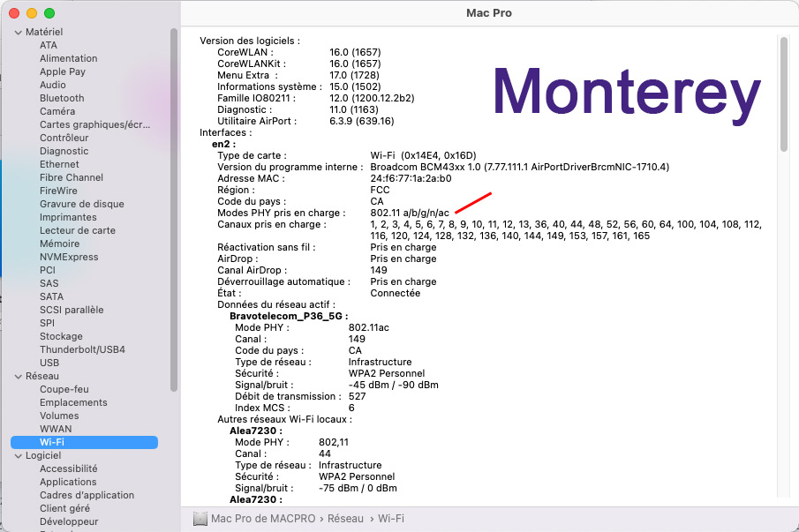Click the Réseau section header
The width and height of the screenshot is (799, 532).
pyautogui.click(x=42, y=376)
